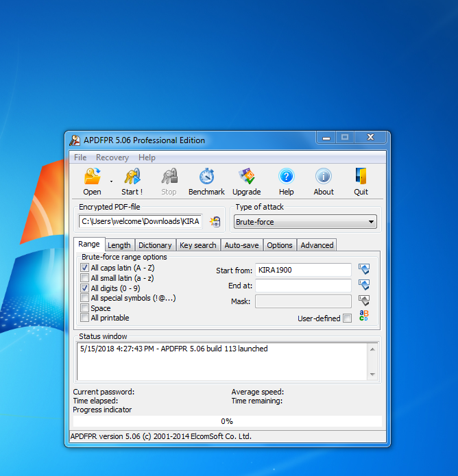Click the APDFPR title bar app icon
Image resolution: width=458 pixels, height=476 pixels.
click(x=75, y=140)
